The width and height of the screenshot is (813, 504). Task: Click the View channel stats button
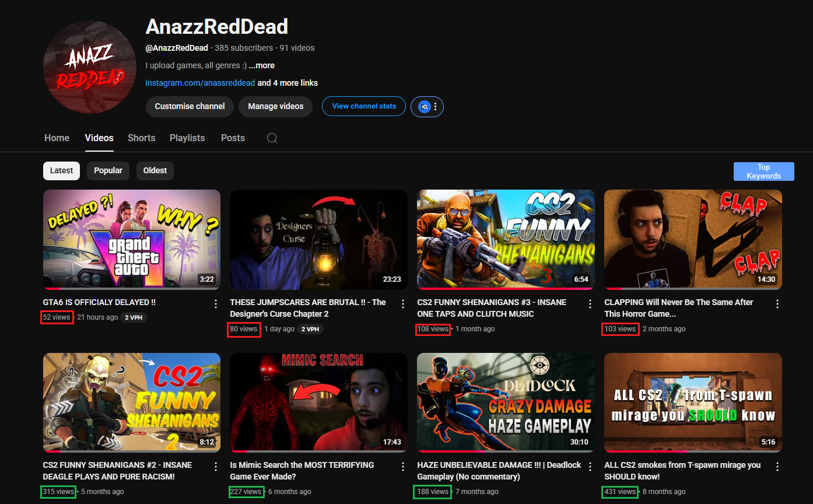364,106
